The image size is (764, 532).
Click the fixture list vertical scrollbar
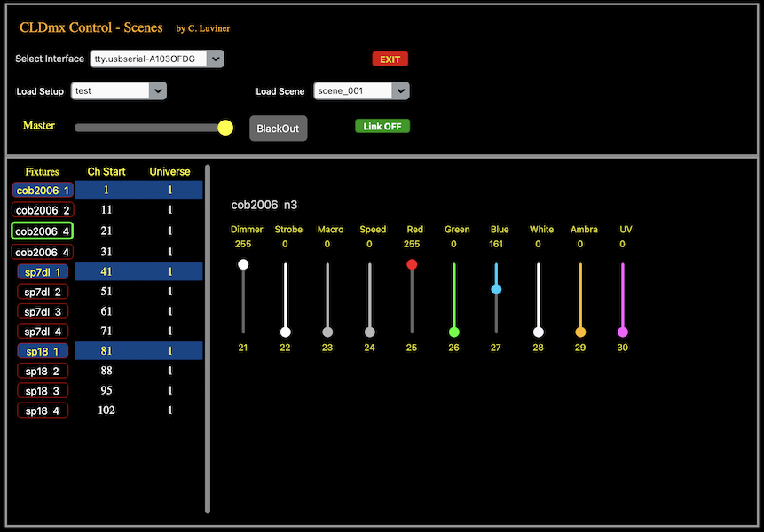(208, 337)
